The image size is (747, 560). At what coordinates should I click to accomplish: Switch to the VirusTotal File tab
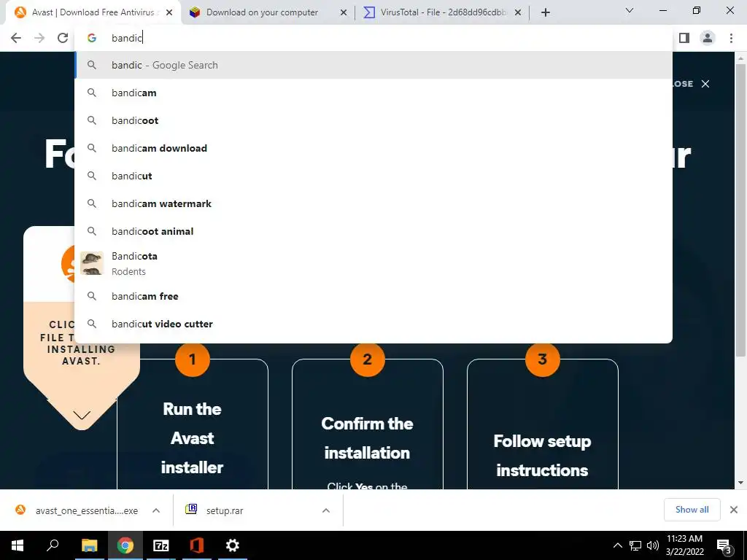coord(443,12)
